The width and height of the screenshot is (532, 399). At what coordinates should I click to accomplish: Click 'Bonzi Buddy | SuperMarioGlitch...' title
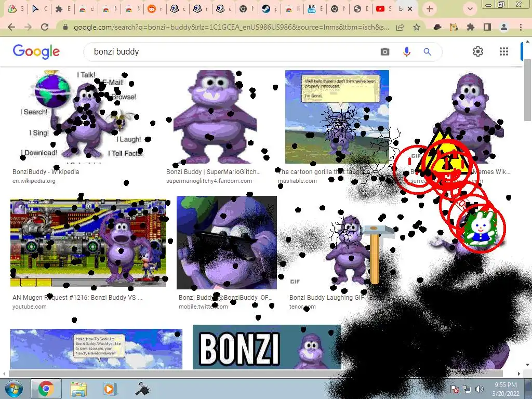(x=214, y=171)
